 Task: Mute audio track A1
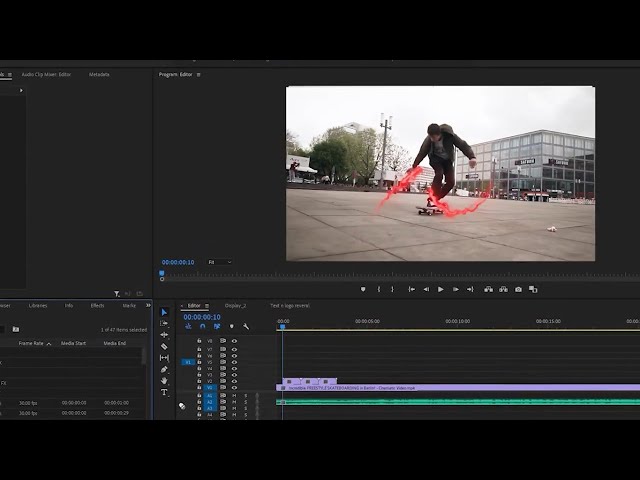click(234, 396)
